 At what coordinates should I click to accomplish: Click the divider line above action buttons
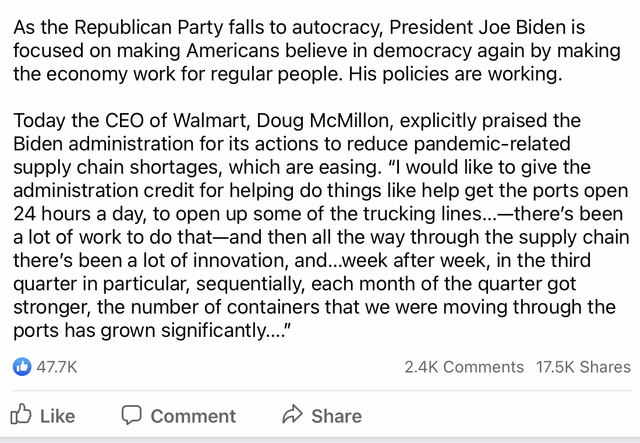tap(322, 391)
